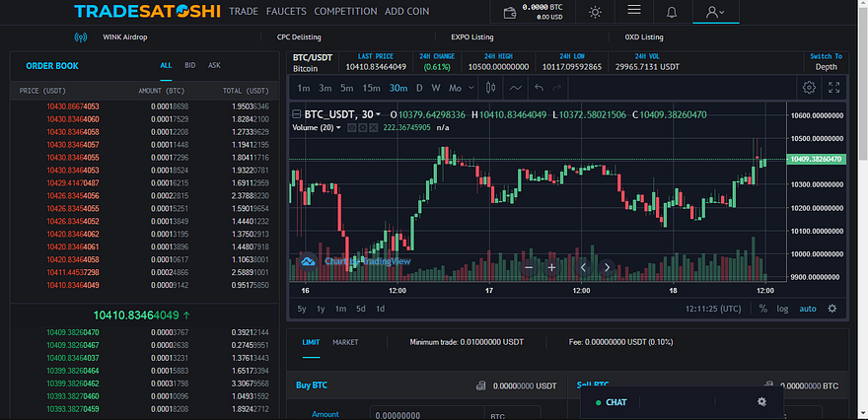Select 1m chart interval
868x420 pixels.
[x=304, y=88]
